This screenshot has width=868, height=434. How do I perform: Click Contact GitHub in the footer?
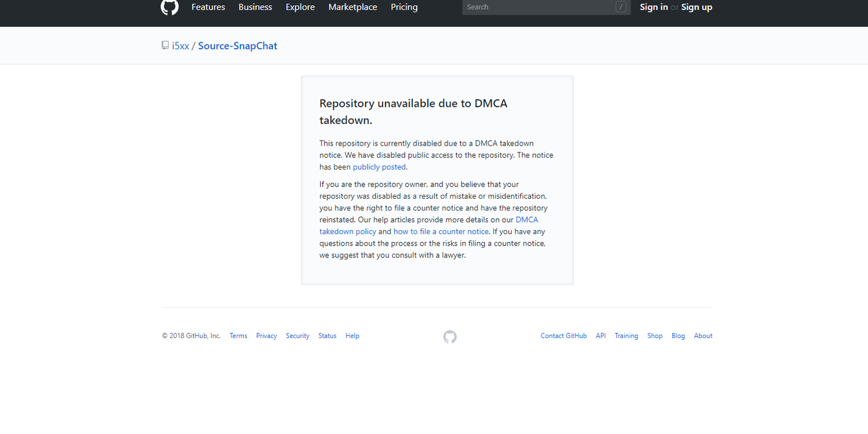click(564, 336)
